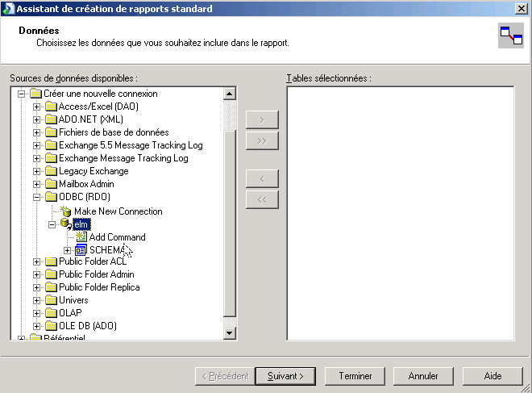
Task: Expand the Public Folder Replica node
Action: [36, 287]
